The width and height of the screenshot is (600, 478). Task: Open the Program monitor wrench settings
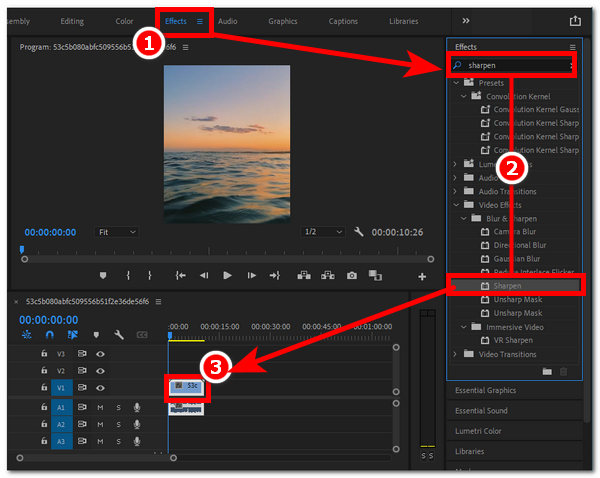pyautogui.click(x=359, y=232)
